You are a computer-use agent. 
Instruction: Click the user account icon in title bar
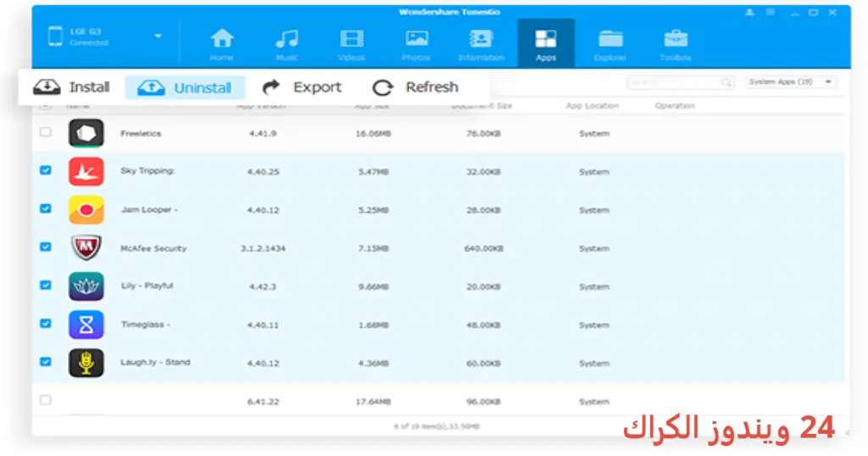coord(749,12)
